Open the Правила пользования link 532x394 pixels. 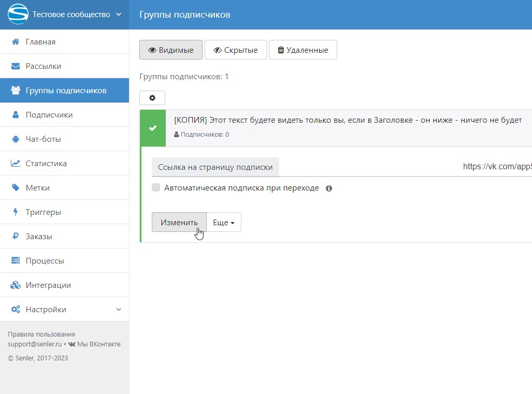[x=41, y=334]
